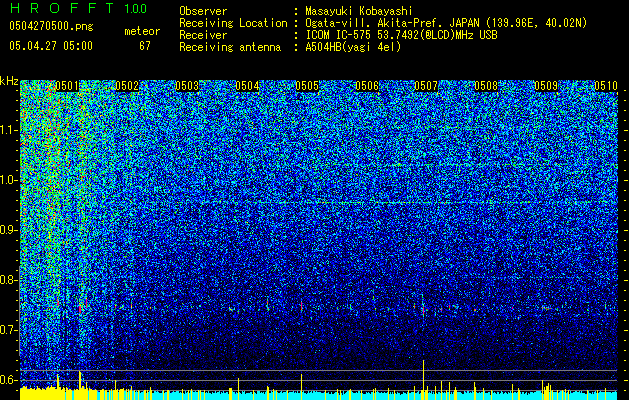
Task: Click the 0508 time marker
Action: coord(486,86)
